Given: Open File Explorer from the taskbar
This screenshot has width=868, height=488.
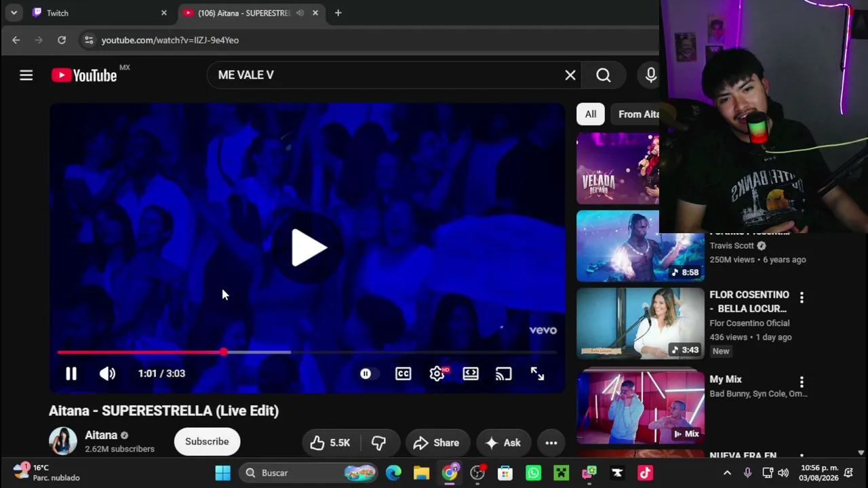Looking at the screenshot, I should point(422,473).
